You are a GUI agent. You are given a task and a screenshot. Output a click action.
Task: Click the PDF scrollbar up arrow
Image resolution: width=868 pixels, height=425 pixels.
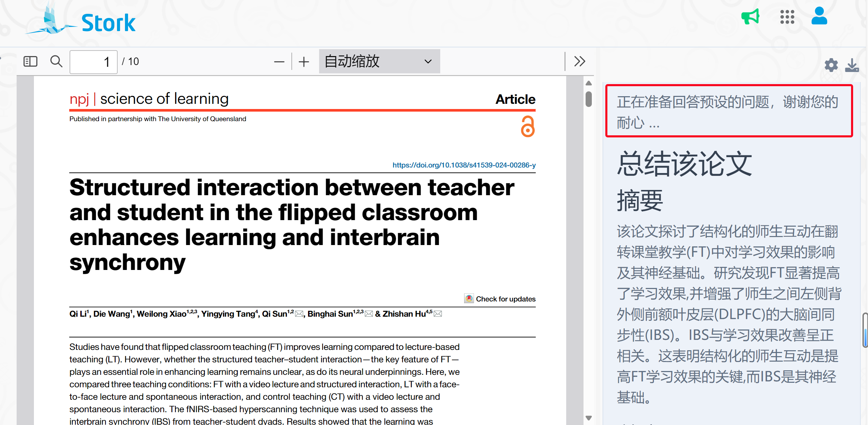(589, 83)
